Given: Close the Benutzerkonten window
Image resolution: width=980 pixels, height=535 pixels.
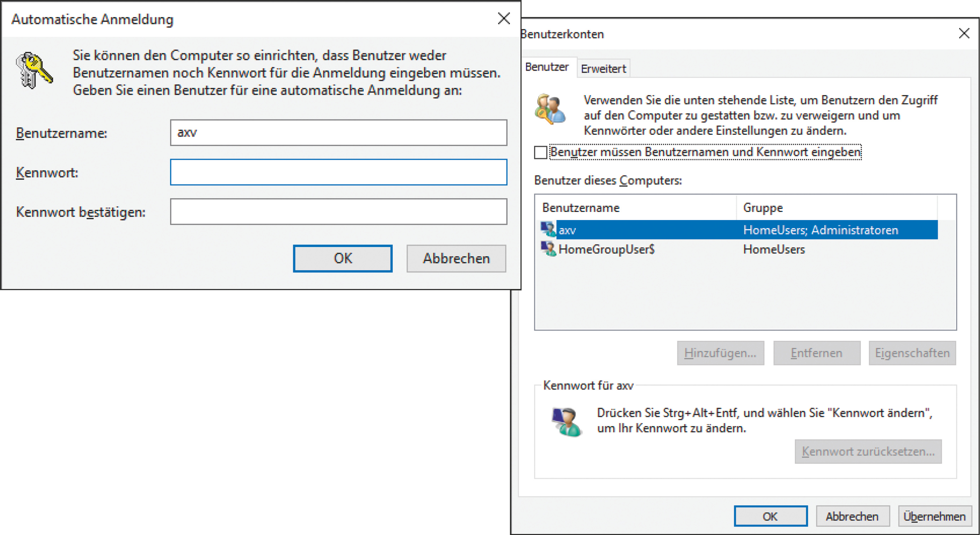Looking at the screenshot, I should tap(964, 34).
